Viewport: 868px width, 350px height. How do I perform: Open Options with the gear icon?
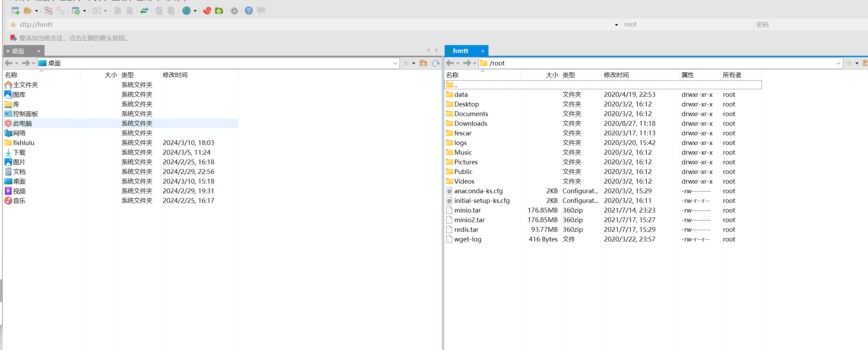pos(234,11)
